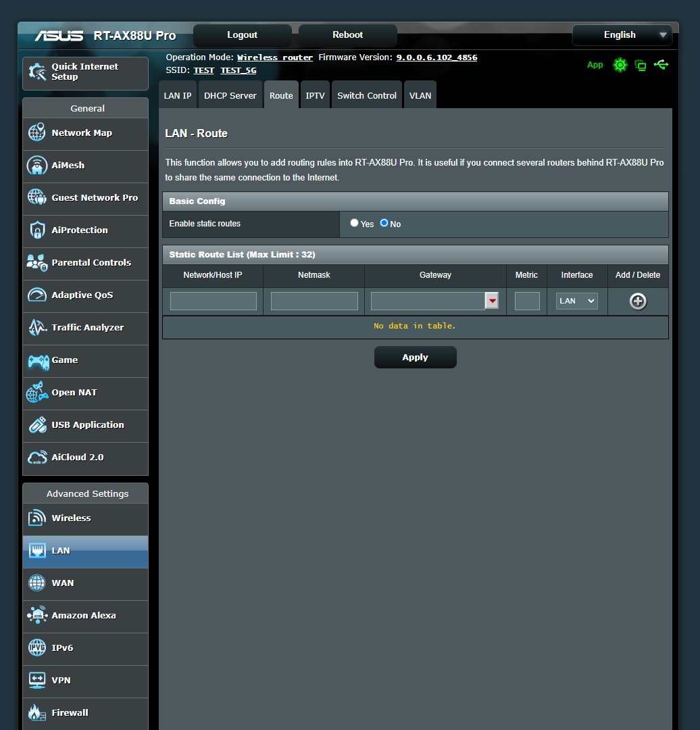The width and height of the screenshot is (700, 730).
Task: Select No for Enable static routes
Action: 384,223
